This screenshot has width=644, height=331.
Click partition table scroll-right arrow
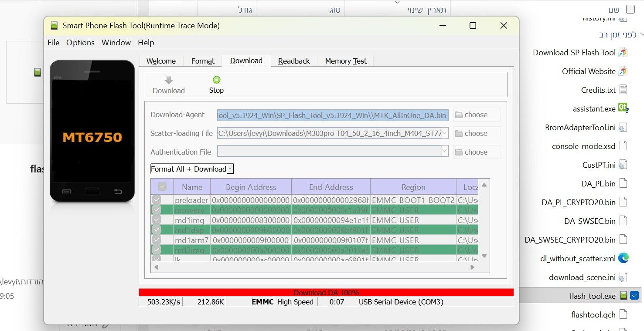pyautogui.click(x=472, y=267)
